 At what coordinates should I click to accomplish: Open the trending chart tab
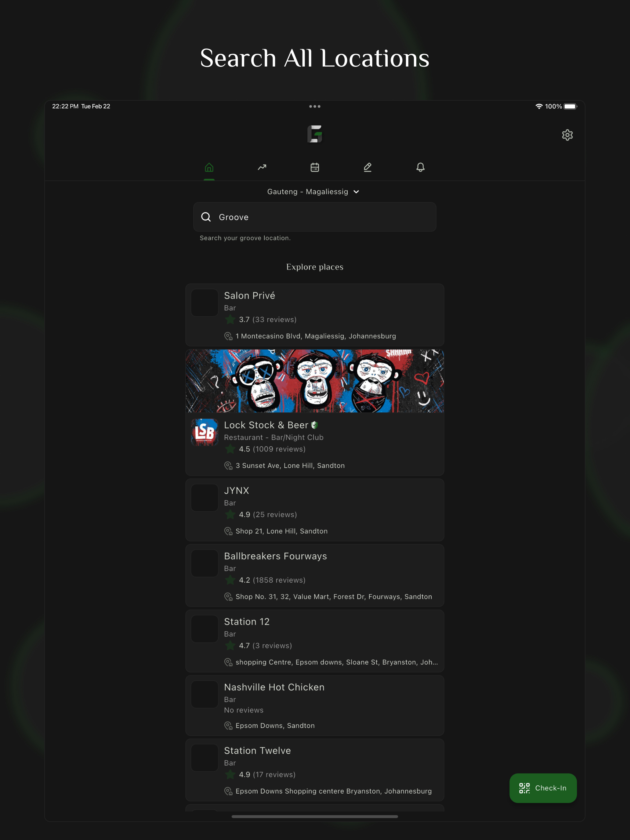262,167
